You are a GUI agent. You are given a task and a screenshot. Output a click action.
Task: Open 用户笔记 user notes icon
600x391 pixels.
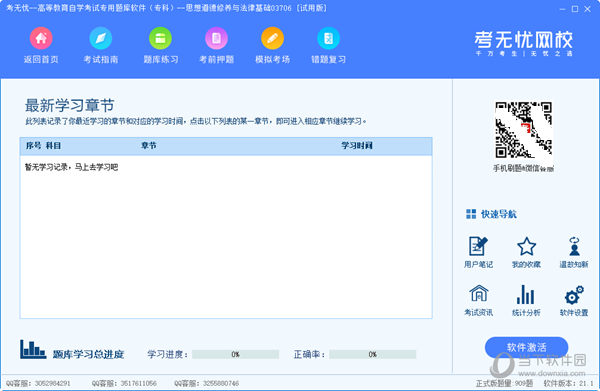478,246
